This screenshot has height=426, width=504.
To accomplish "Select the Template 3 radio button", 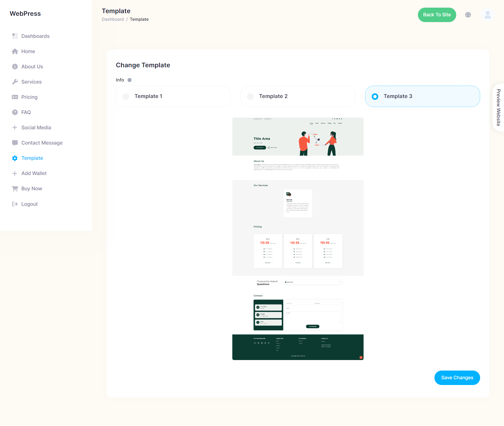I will tap(375, 96).
